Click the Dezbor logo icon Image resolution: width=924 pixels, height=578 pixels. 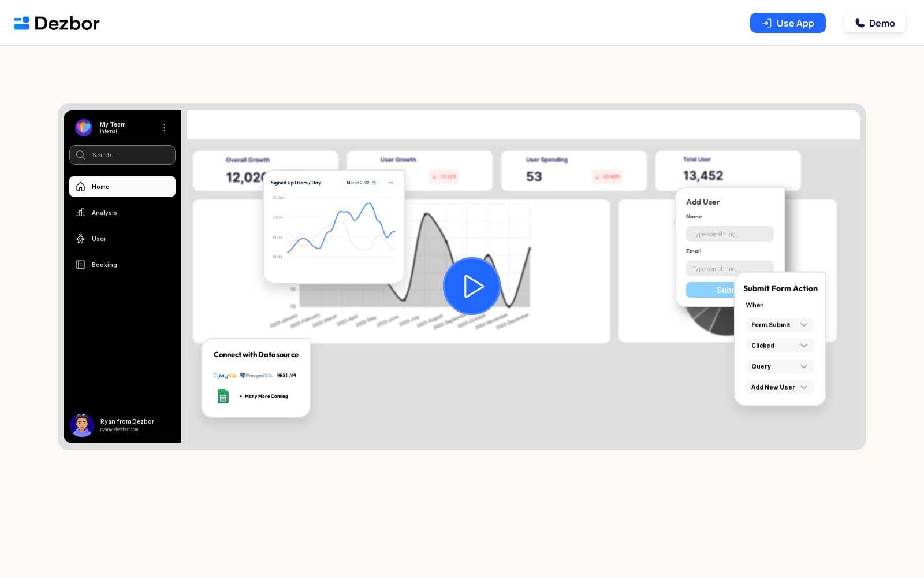[21, 23]
